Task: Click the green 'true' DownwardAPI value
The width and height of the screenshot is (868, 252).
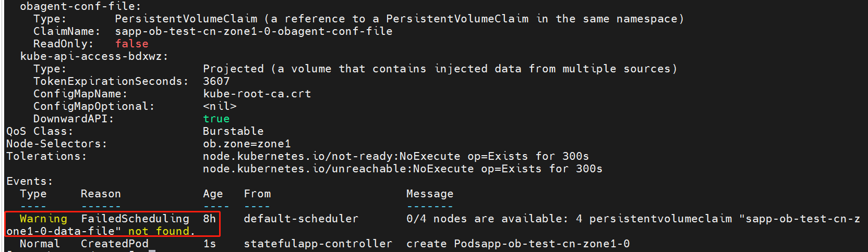Action: 216,119
